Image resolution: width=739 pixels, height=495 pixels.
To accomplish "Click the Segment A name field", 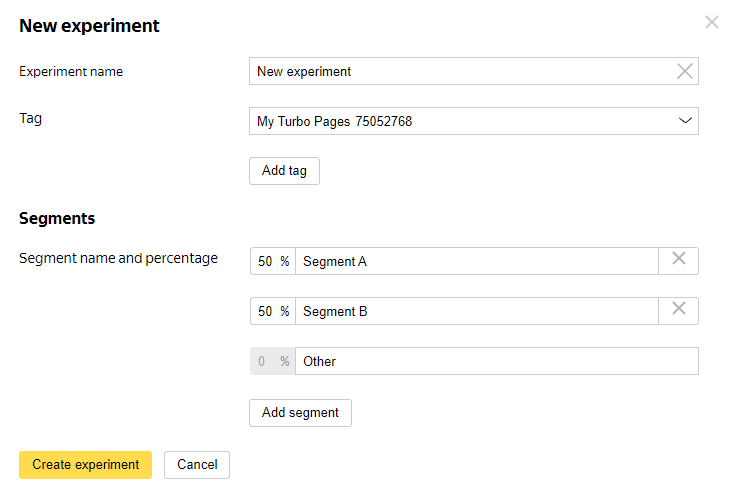I will (476, 261).
